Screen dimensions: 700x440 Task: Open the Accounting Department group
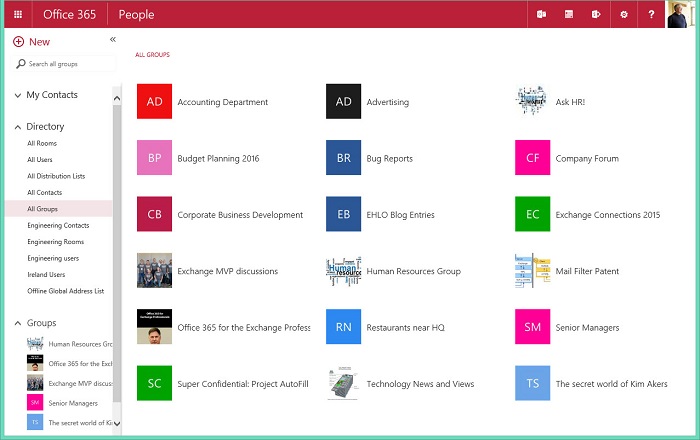222,102
